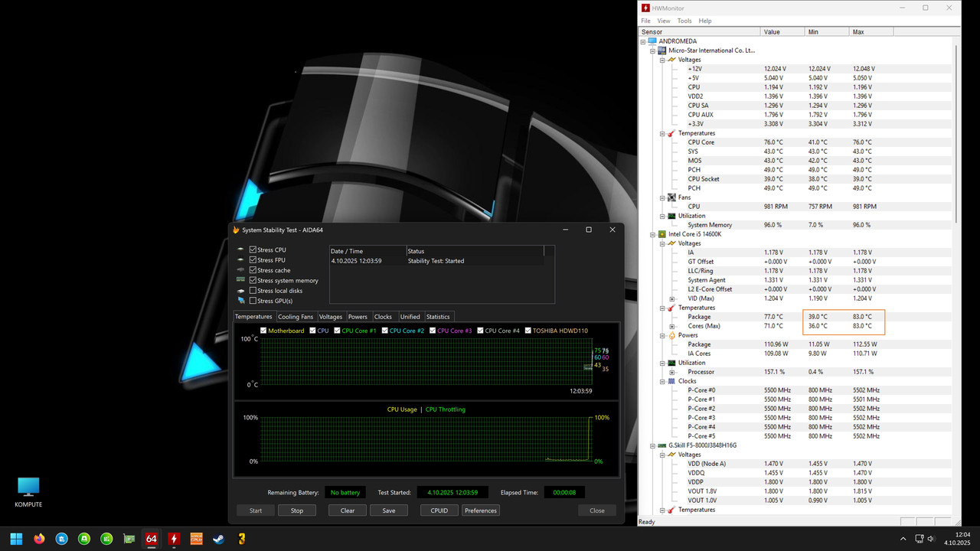Viewport: 980px width, 551px height.
Task: Toggle the Motherboard graph checkbox
Action: 263,331
